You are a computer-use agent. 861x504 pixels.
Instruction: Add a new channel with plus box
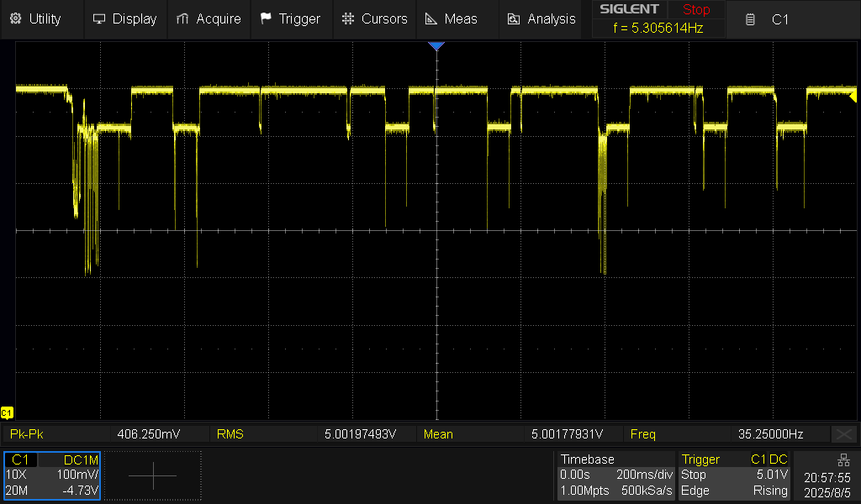tap(153, 475)
